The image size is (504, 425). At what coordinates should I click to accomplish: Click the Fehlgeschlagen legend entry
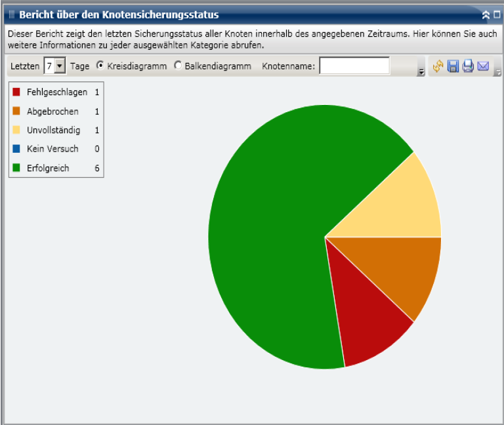click(56, 92)
